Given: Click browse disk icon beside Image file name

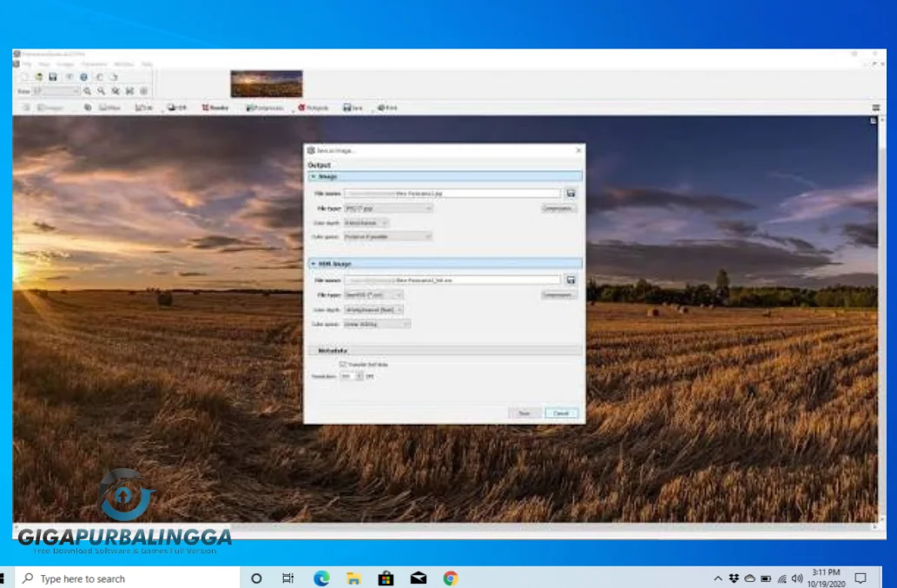Looking at the screenshot, I should (571, 194).
